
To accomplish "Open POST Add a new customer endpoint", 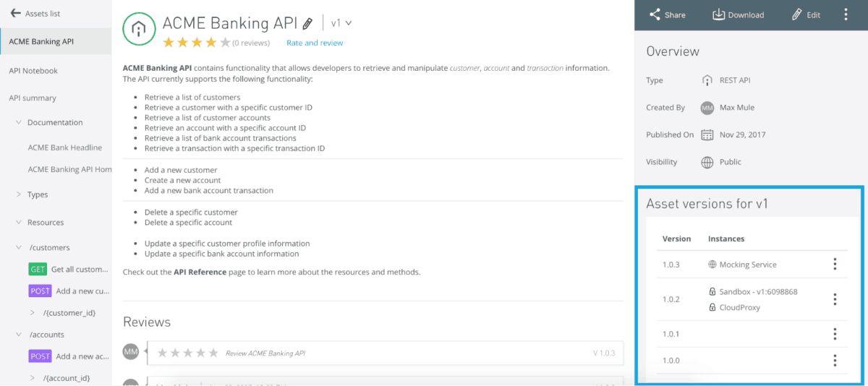I will 69,291.
